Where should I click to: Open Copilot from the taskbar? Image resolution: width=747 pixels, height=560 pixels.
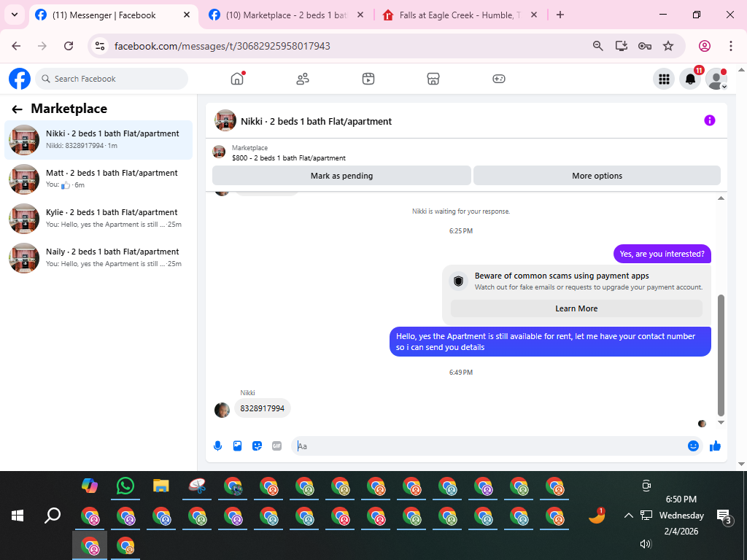click(90, 486)
